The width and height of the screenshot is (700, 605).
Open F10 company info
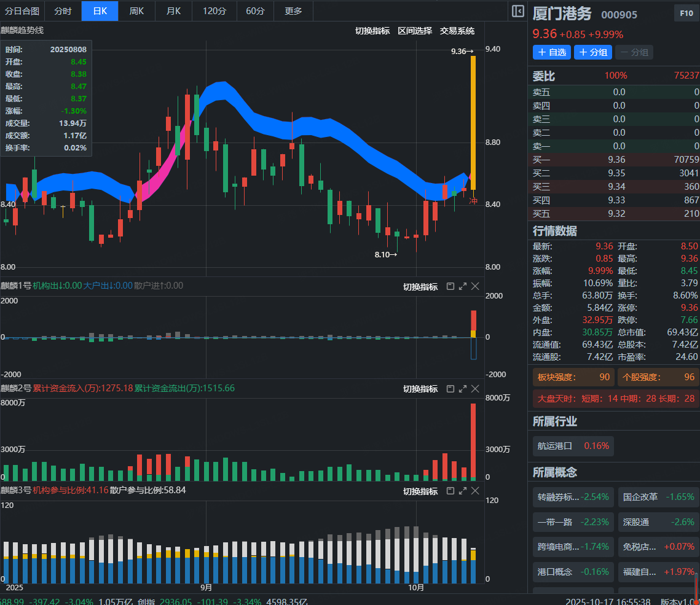[685, 13]
